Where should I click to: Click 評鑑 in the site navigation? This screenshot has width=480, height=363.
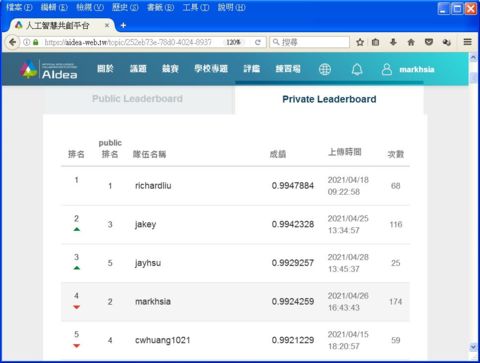click(x=252, y=69)
